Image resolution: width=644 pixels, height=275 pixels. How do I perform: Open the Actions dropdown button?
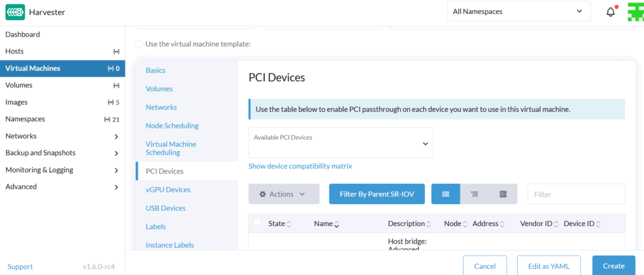282,194
